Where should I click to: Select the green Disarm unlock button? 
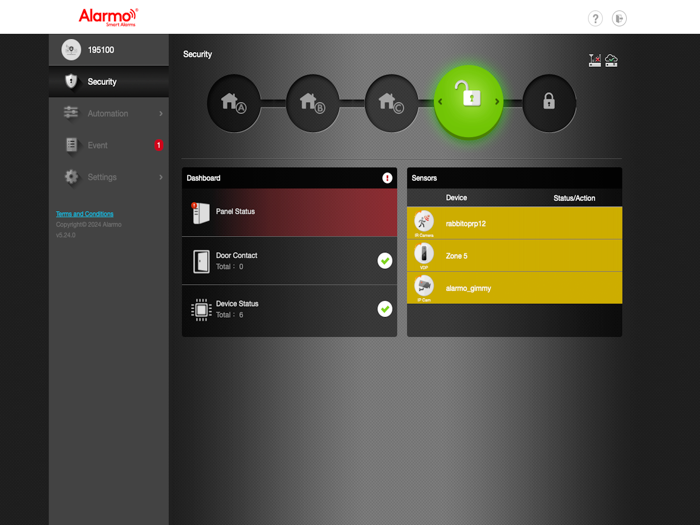469,101
